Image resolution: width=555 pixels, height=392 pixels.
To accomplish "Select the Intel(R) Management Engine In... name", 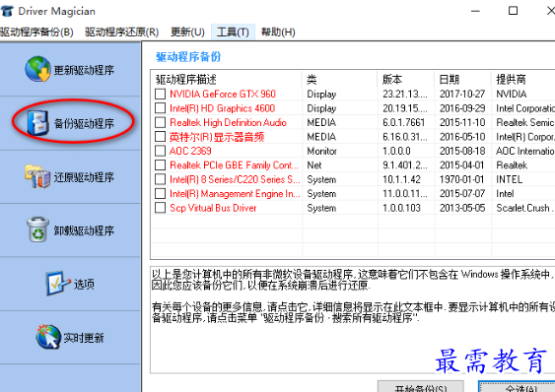I will pyautogui.click(x=235, y=193).
